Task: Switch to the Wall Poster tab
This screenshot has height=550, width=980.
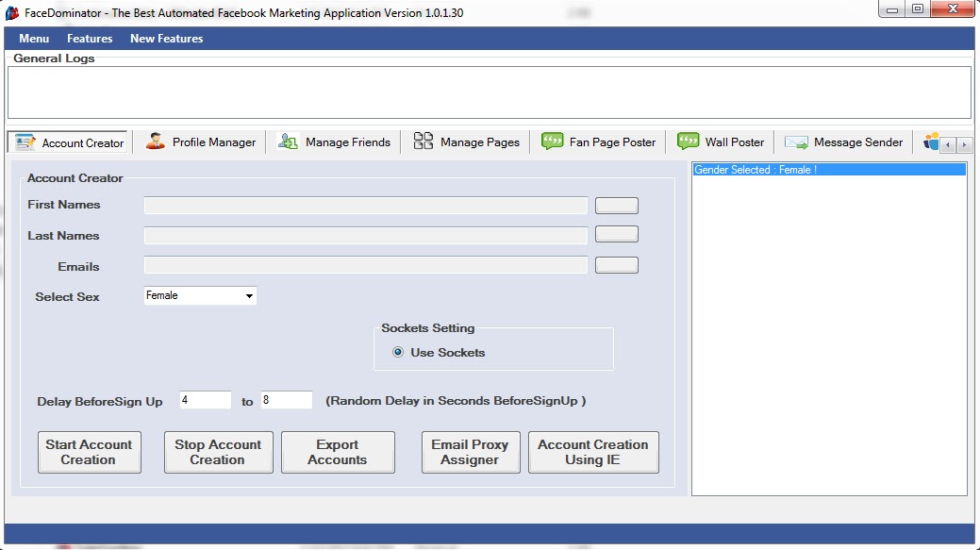Action: point(721,142)
